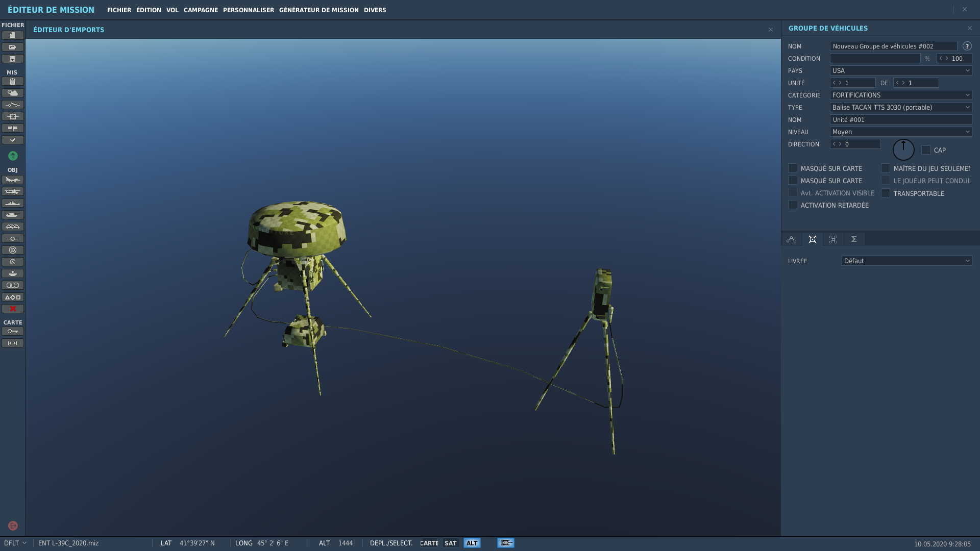This screenshot has height=551, width=980.
Task: Open the PAYS country dropdown
Action: 901,70
